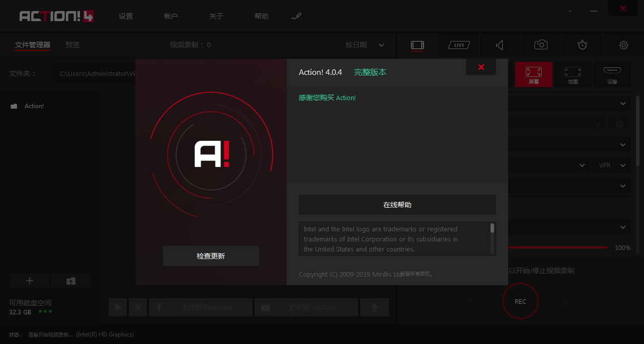Viewport: 644px width, 344px height.
Task: Open folder browse icon button
Action: [x=71, y=281]
